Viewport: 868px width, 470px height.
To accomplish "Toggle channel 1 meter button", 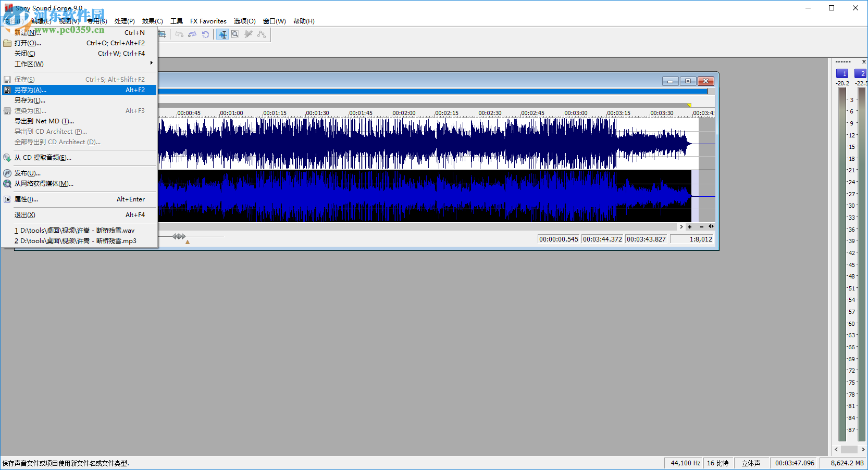I will point(842,73).
